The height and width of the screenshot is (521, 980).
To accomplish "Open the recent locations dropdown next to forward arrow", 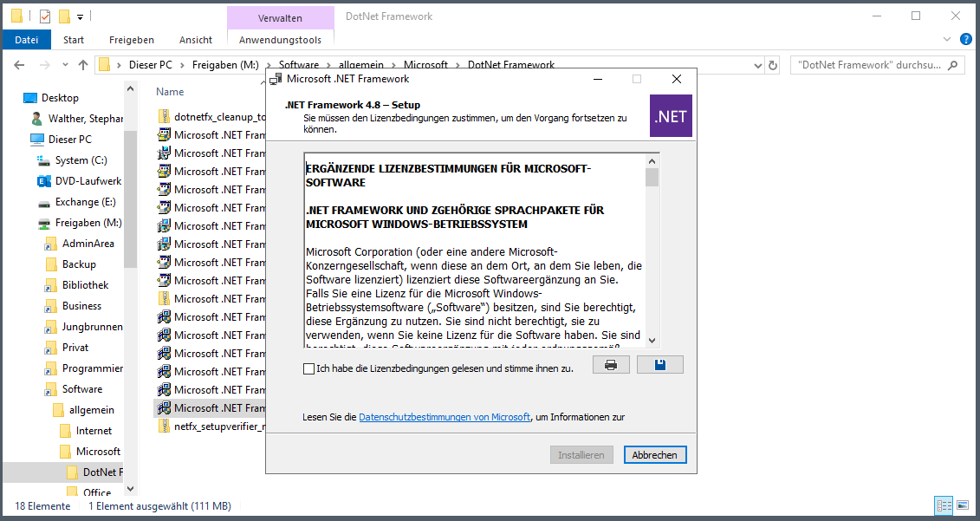I will (65, 65).
